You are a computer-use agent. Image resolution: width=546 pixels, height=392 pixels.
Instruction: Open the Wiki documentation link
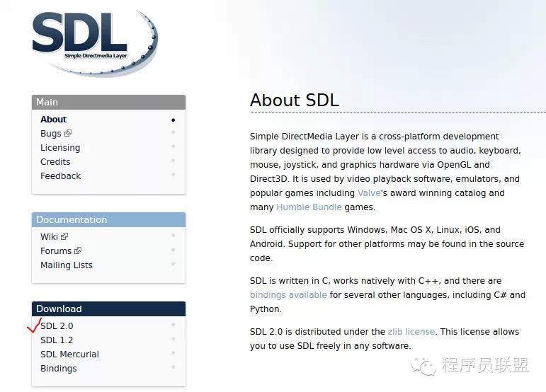(49, 237)
